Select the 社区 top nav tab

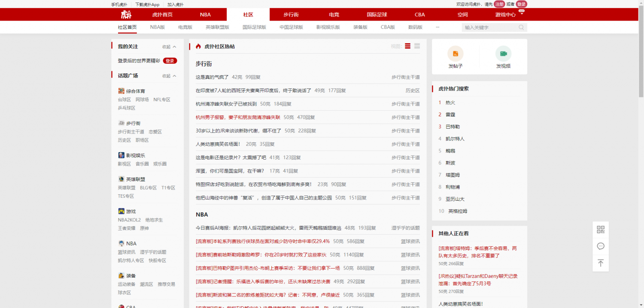click(248, 15)
